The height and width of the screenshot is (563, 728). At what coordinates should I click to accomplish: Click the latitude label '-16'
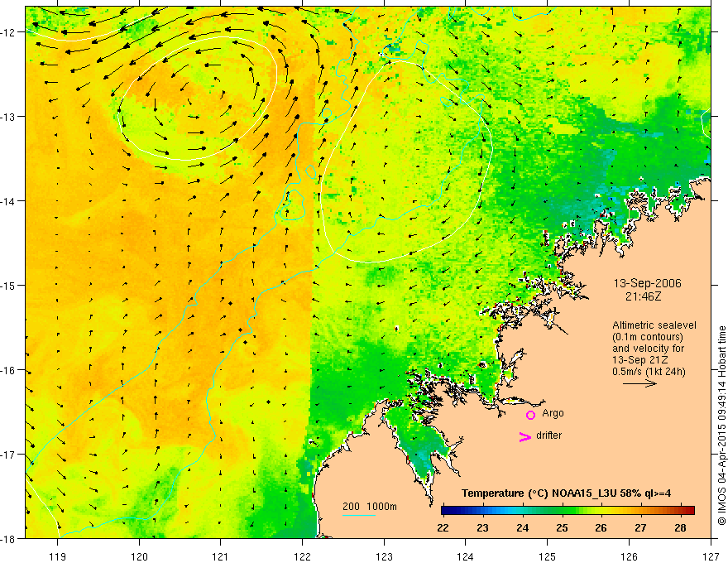coord(9,370)
